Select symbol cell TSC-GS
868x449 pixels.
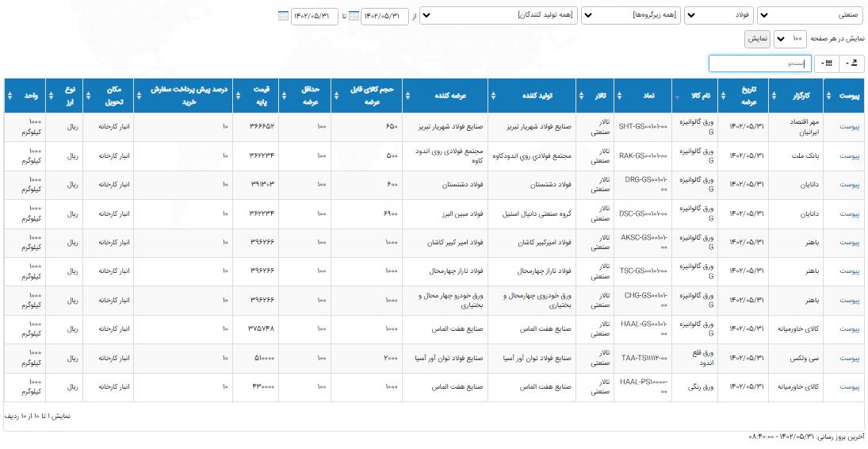[x=643, y=271]
